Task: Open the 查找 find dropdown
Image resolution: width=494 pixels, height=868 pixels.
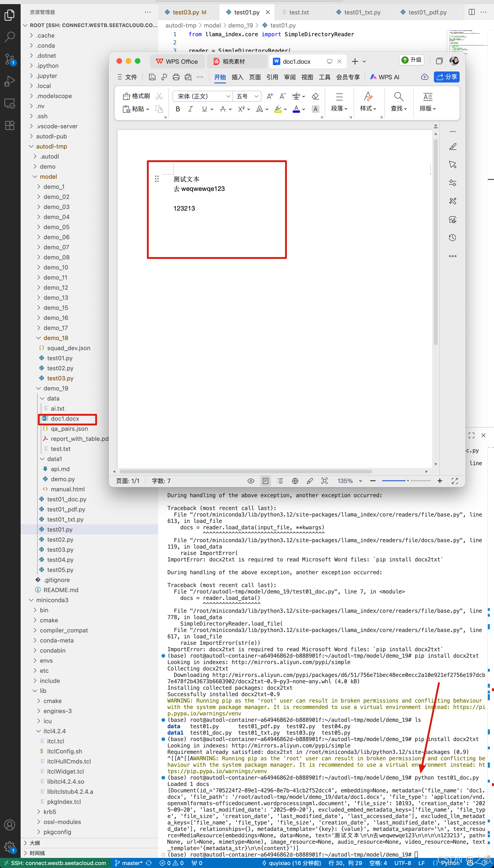Action: pyautogui.click(x=399, y=108)
